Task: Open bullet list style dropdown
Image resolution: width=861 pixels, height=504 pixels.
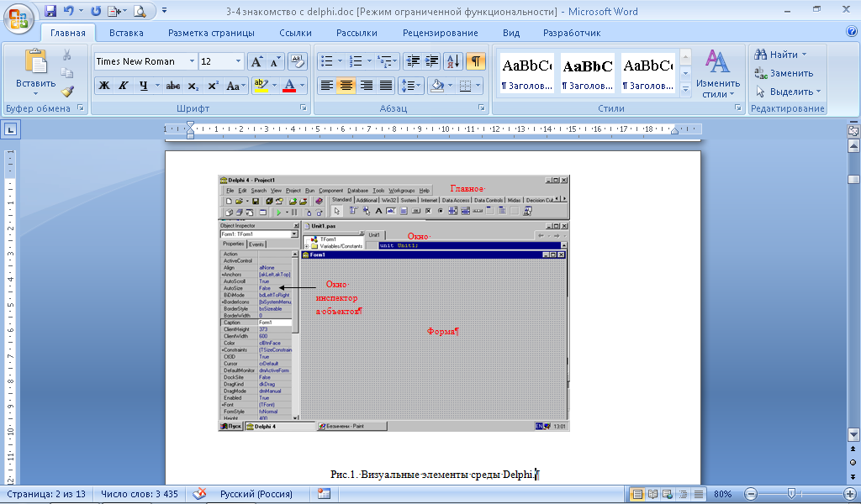Action: [x=340, y=61]
